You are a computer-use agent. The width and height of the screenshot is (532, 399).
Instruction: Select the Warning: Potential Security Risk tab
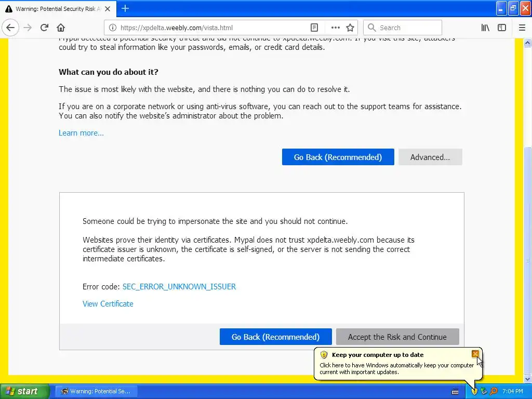[x=58, y=9]
